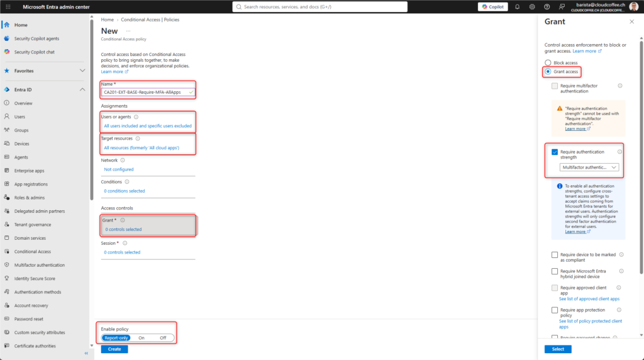The height and width of the screenshot is (360, 644).
Task: Click the Security Copilot agents icon
Action: pos(6,38)
